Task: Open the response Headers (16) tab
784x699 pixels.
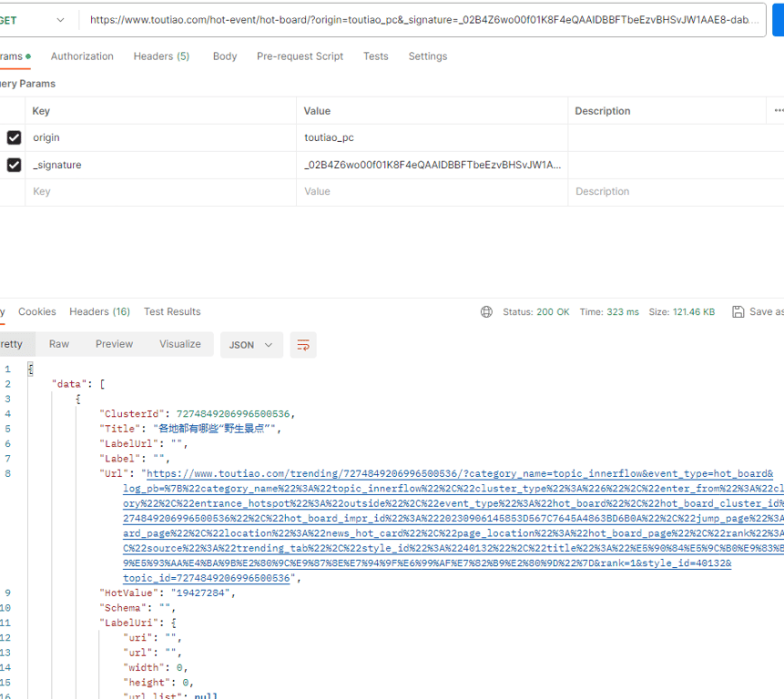Action: pyautogui.click(x=99, y=312)
